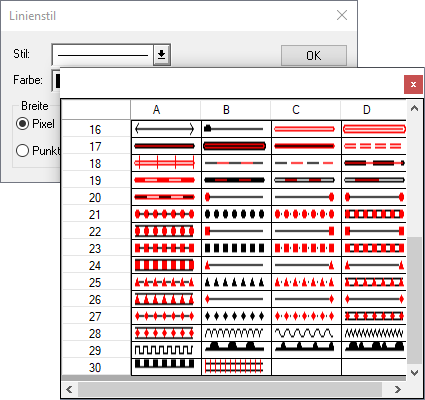Screen dimensions: 425x400
Task: Click the OK button
Action: (314, 55)
